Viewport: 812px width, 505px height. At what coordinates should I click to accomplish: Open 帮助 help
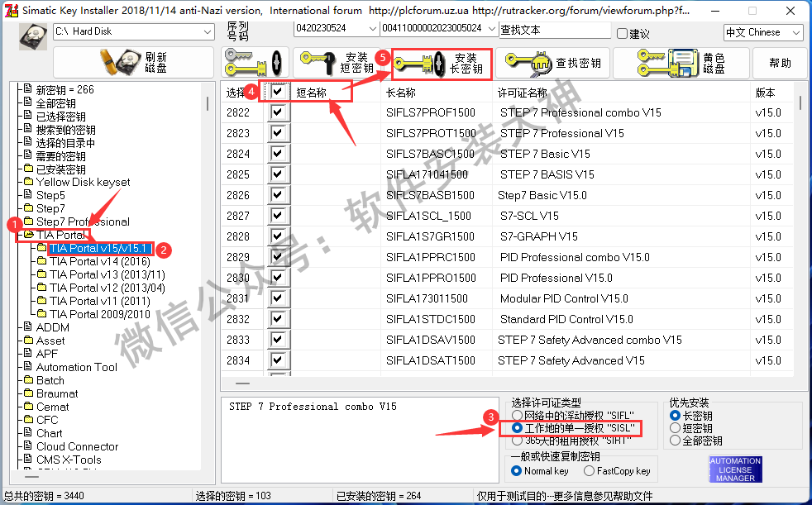[780, 63]
